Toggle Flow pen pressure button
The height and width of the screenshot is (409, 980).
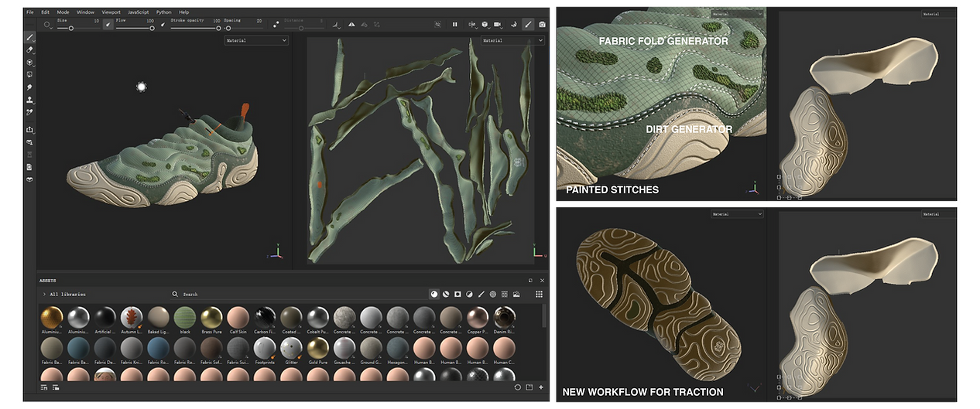click(x=163, y=24)
